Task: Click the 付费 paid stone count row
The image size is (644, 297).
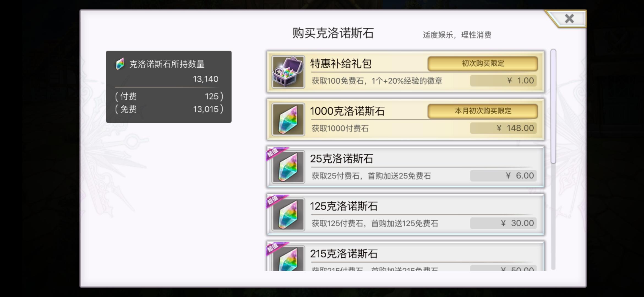Action: coord(169,96)
